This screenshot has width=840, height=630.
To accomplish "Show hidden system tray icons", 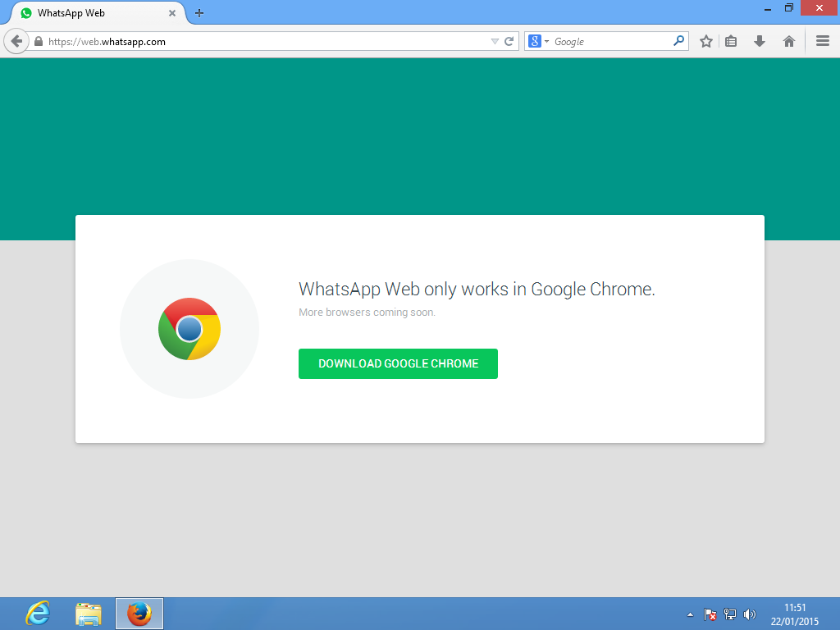I will coord(690,614).
